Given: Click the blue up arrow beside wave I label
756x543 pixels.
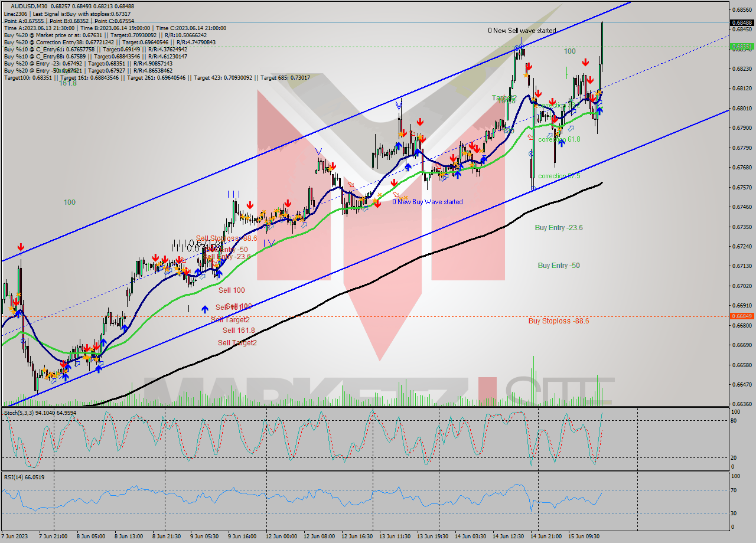Looking at the screenshot, I should click(x=204, y=309).
